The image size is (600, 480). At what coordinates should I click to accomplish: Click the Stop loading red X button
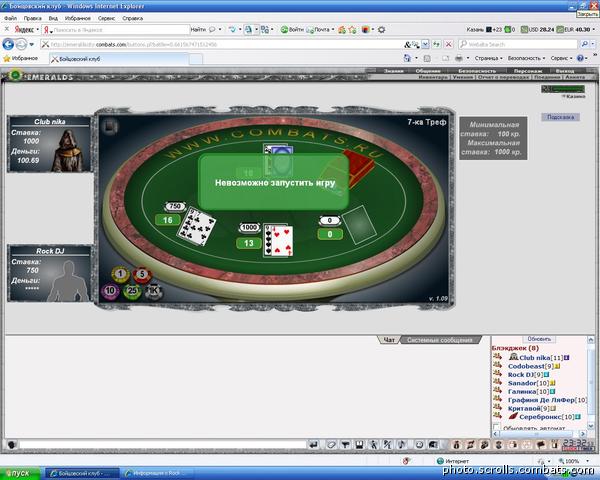tap(448, 44)
